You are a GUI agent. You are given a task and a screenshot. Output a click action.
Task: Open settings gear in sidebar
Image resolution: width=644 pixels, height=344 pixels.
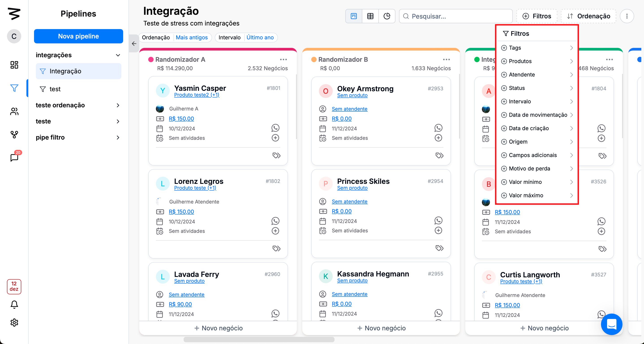pos(14,323)
